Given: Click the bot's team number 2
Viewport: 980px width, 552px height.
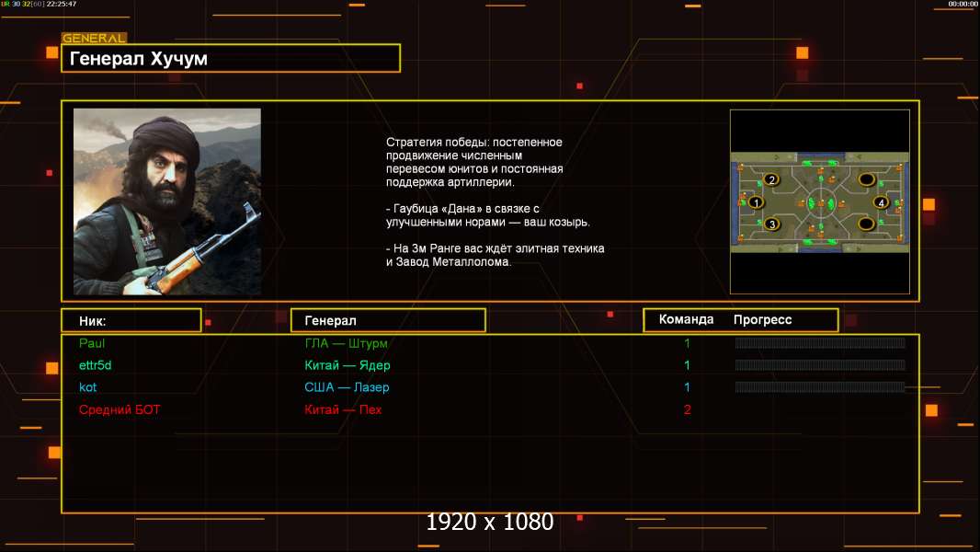Looking at the screenshot, I should [688, 409].
